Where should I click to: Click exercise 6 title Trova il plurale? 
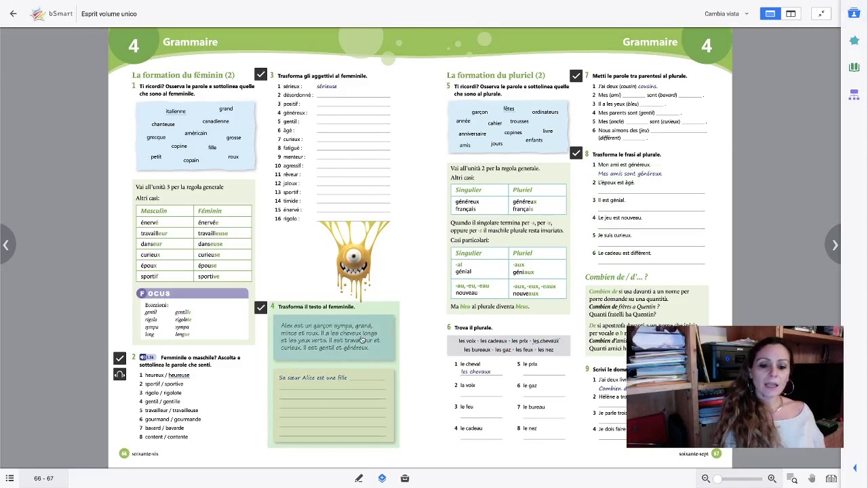[x=473, y=328]
